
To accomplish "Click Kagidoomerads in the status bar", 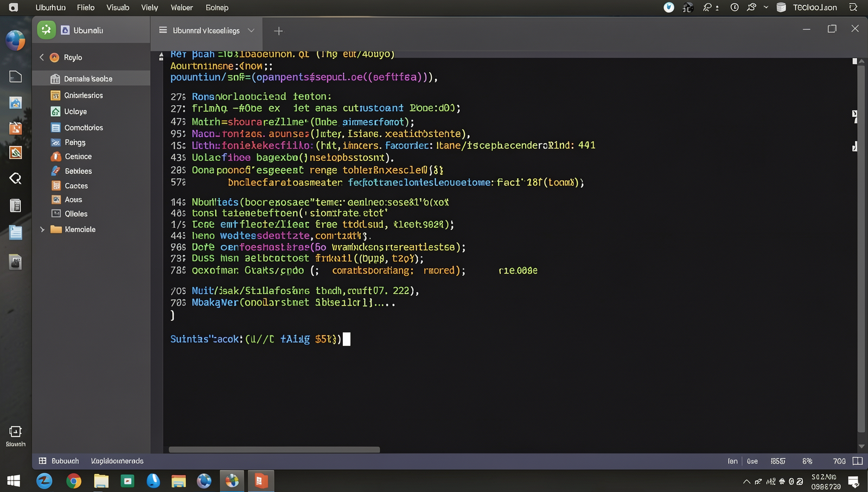I will click(x=117, y=461).
